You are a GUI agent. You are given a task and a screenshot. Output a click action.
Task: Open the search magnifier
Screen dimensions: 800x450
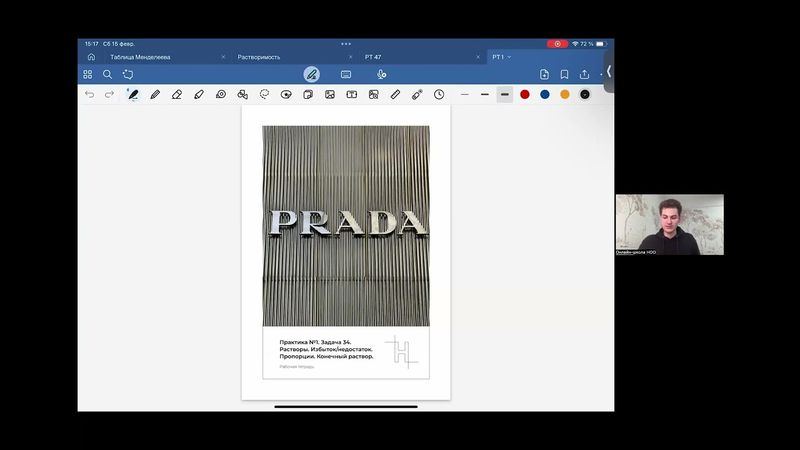point(107,74)
